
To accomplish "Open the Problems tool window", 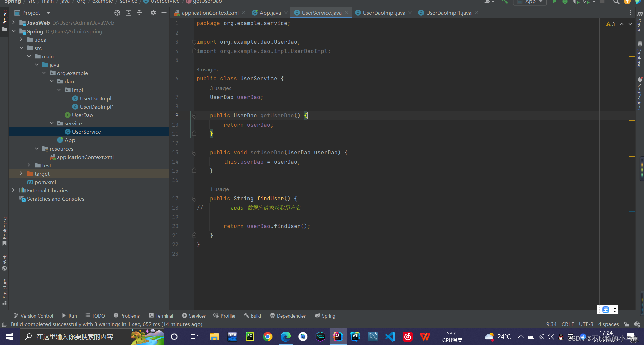I will (x=127, y=316).
